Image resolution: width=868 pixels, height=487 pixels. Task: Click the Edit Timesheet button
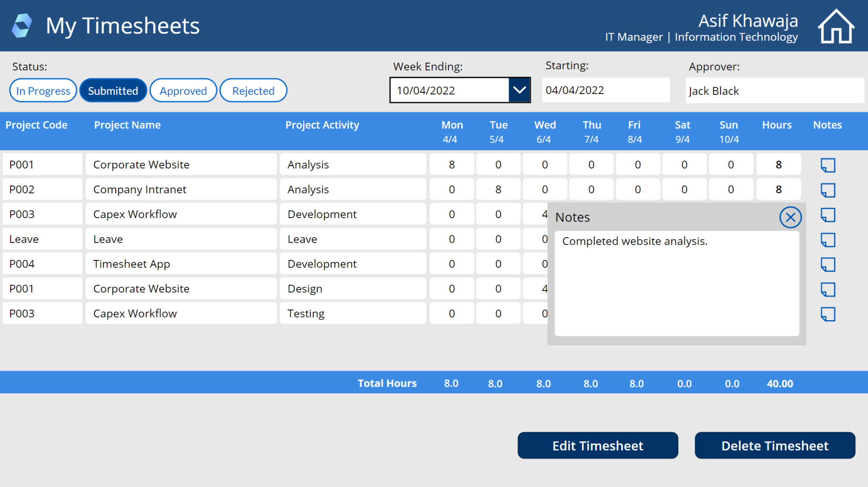tap(598, 445)
